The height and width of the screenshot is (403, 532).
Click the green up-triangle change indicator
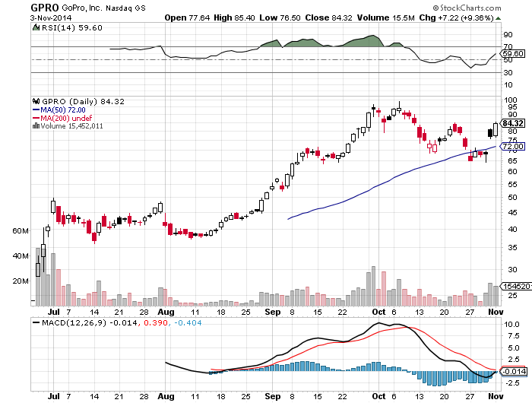pyautogui.click(x=498, y=18)
